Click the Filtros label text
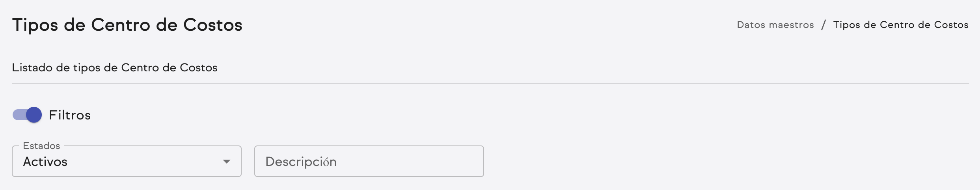Image resolution: width=980 pixels, height=190 pixels. click(x=70, y=115)
